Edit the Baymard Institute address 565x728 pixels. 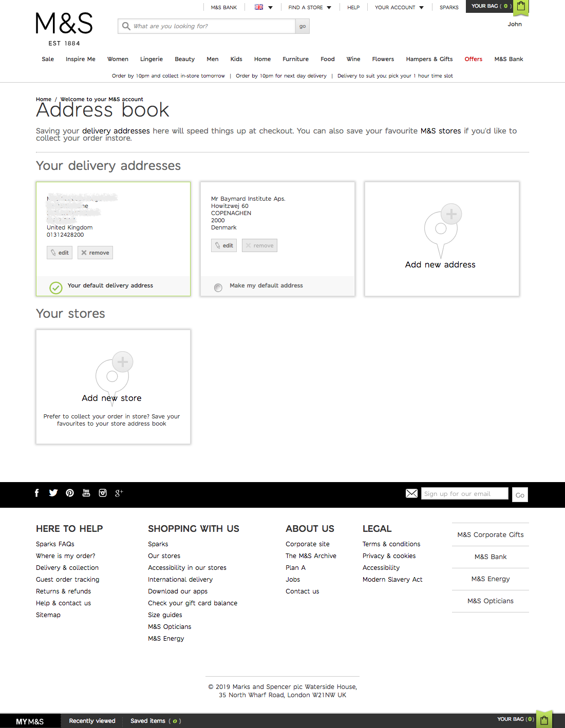click(224, 245)
